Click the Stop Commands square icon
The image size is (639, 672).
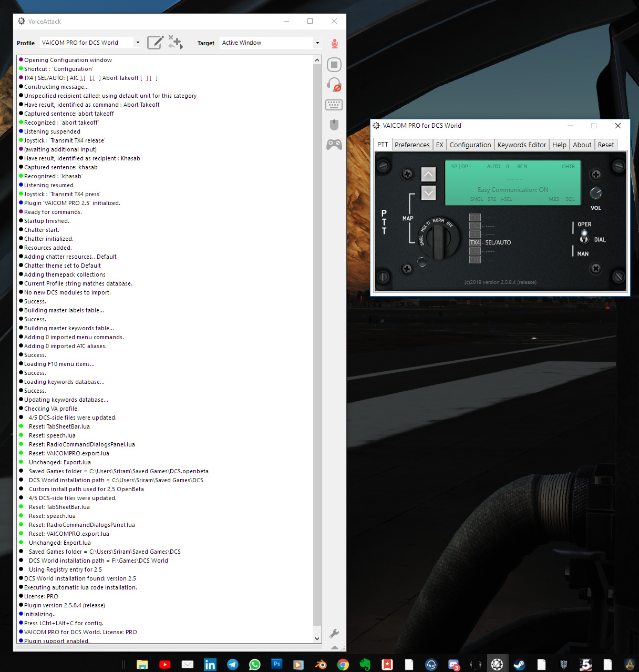[334, 65]
